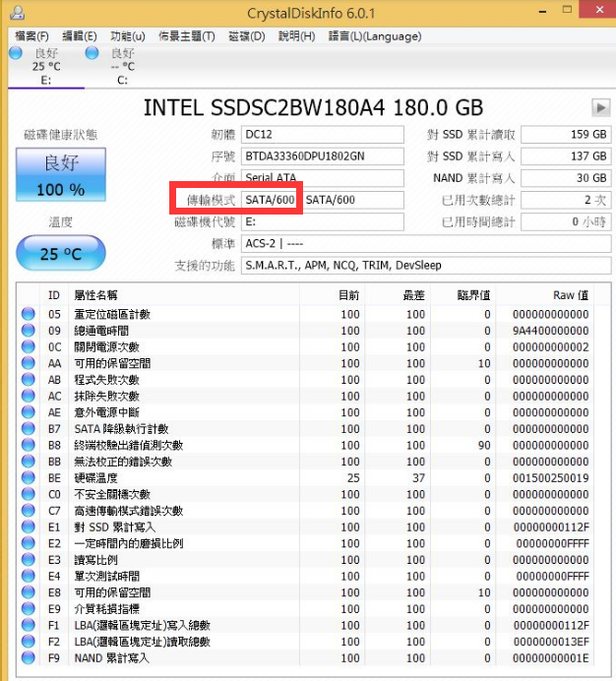Click the drive letter field E:
Screen dimensions: 616x681
pos(323,222)
